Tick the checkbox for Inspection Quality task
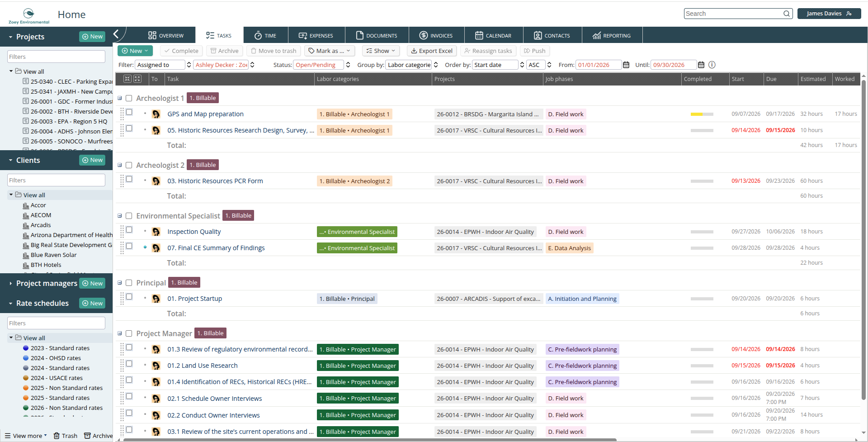Viewport: 868px width, 442px height. click(x=129, y=230)
